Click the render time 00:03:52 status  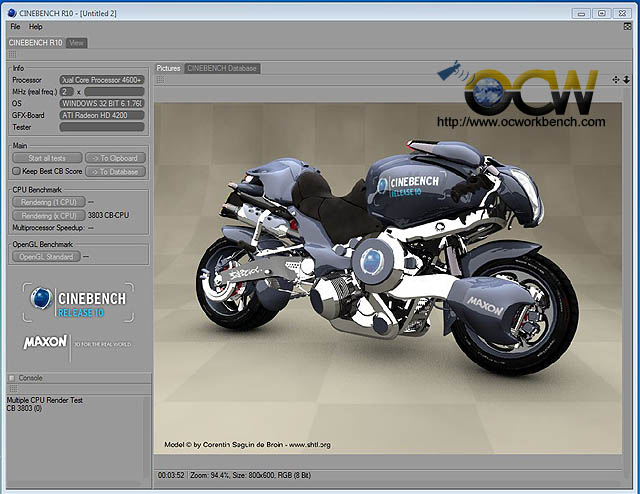point(171,475)
